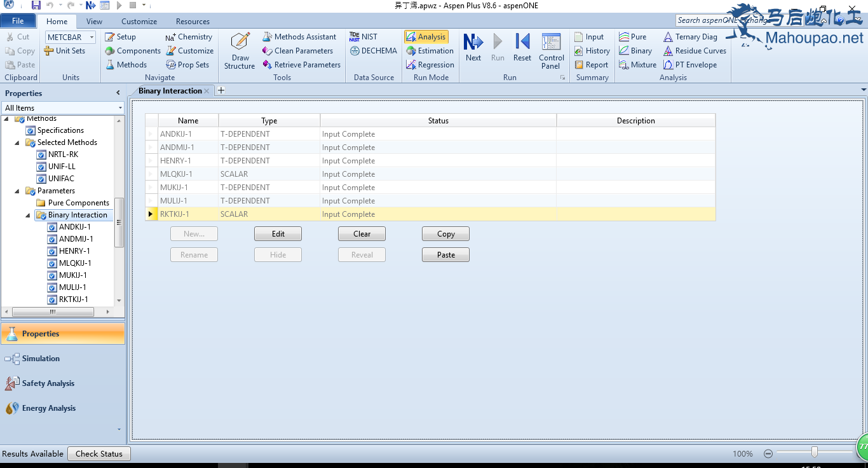Open Customize in the Navigate group
The height and width of the screenshot is (468, 868).
[189, 51]
